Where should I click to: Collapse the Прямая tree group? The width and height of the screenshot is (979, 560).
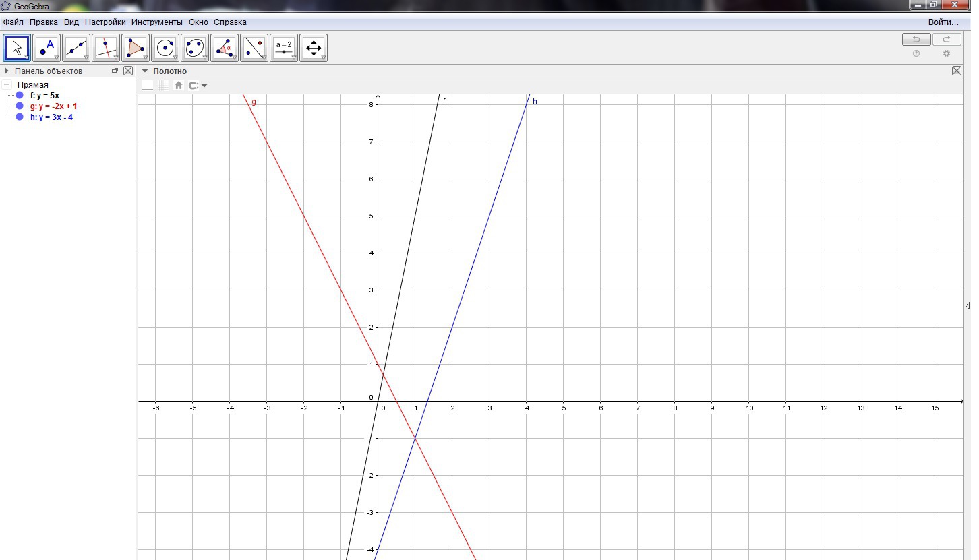[7, 85]
